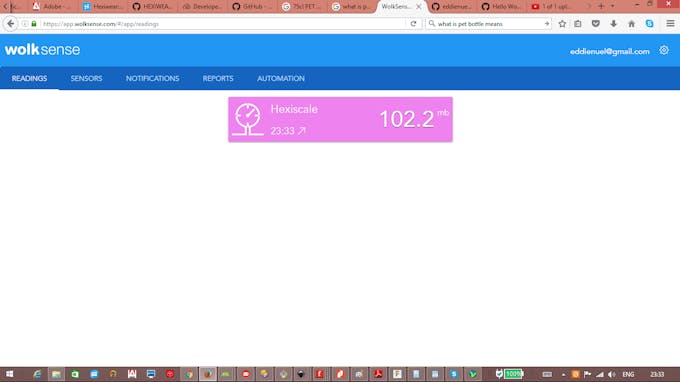Click the Firefox icon in taskbar
The width and height of the screenshot is (680, 382).
tap(208, 374)
